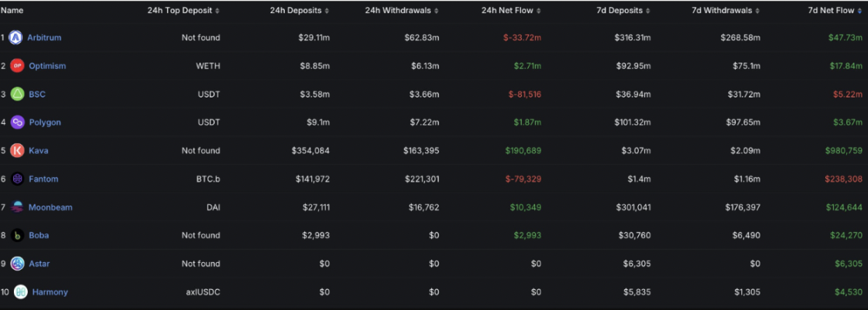Image resolution: width=868 pixels, height=310 pixels.
Task: Sort by 7d Net Flow column arrows
Action: click(x=859, y=11)
